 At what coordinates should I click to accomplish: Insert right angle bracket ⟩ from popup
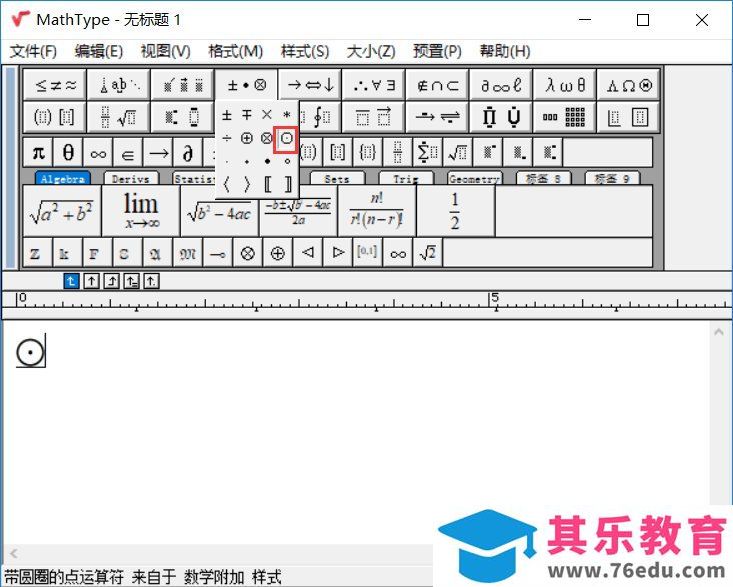tap(247, 185)
